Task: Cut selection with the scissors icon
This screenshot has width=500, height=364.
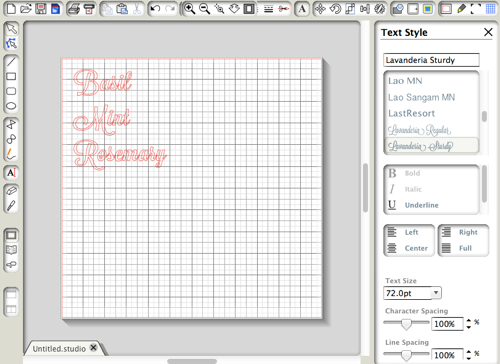Action: [x=137, y=9]
